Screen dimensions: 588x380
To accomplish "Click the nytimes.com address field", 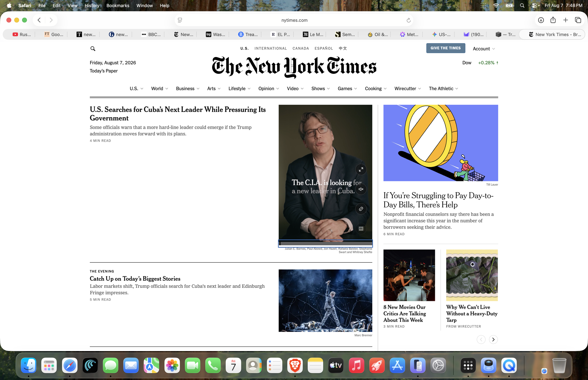I will (x=294, y=20).
